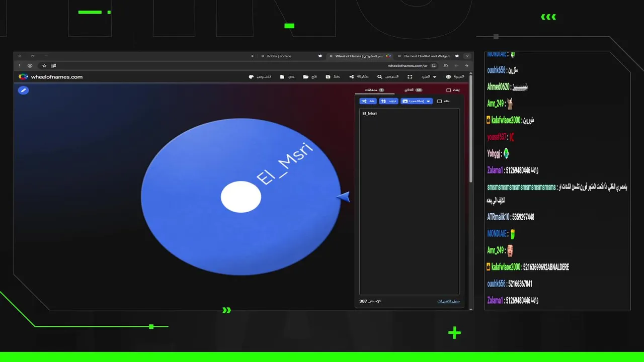Click the yousef637 username in chat
The image size is (644, 362).
(497, 137)
